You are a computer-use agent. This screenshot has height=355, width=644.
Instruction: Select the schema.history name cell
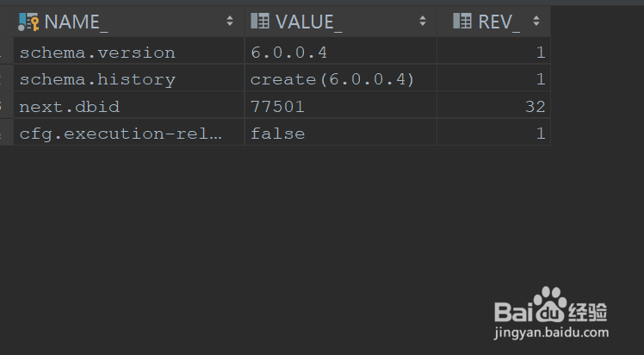click(x=97, y=79)
